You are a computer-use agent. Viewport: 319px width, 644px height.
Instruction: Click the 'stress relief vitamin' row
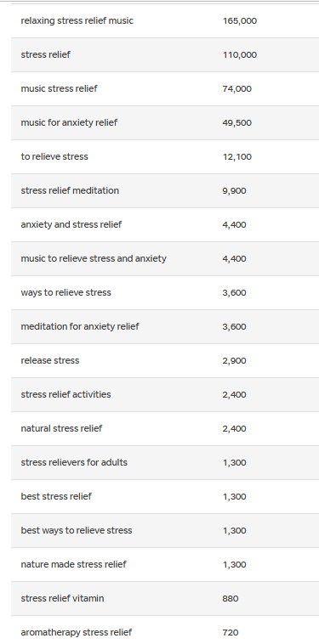[x=165, y=598]
